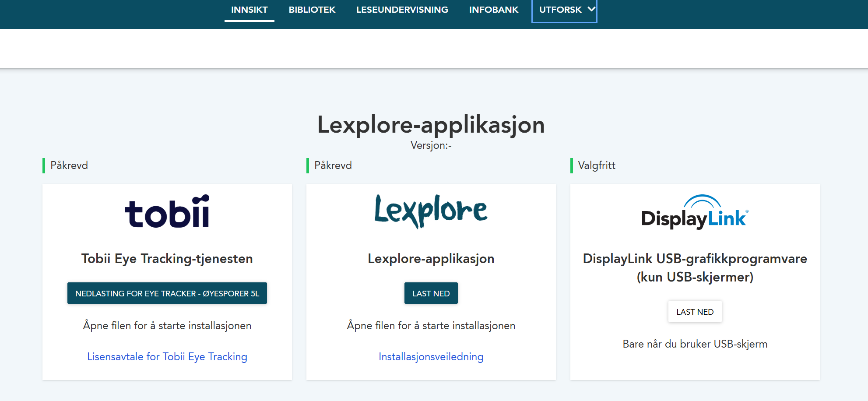
Task: Click the UTFORSK chevron arrow
Action: 591,9
